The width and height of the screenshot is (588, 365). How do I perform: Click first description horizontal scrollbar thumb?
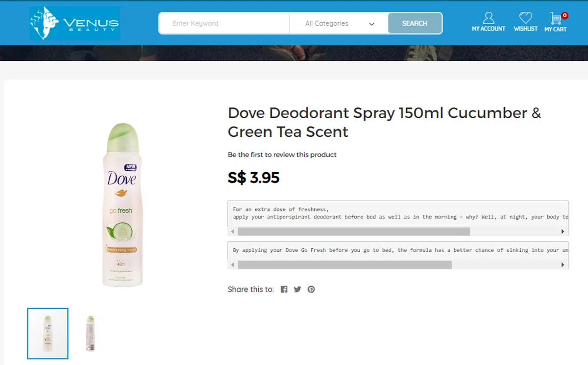[x=353, y=232]
